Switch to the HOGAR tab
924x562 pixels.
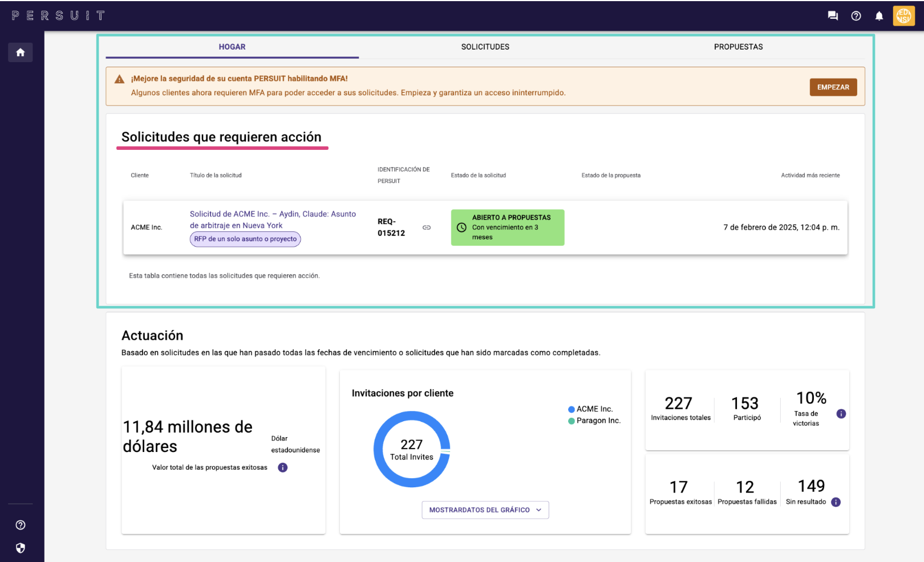point(232,47)
